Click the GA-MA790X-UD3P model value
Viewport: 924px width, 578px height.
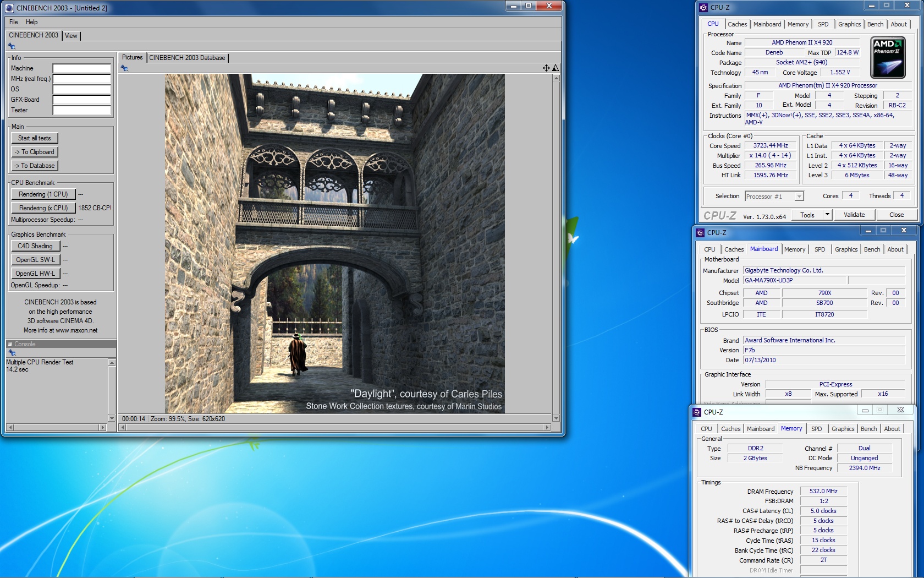coord(795,280)
